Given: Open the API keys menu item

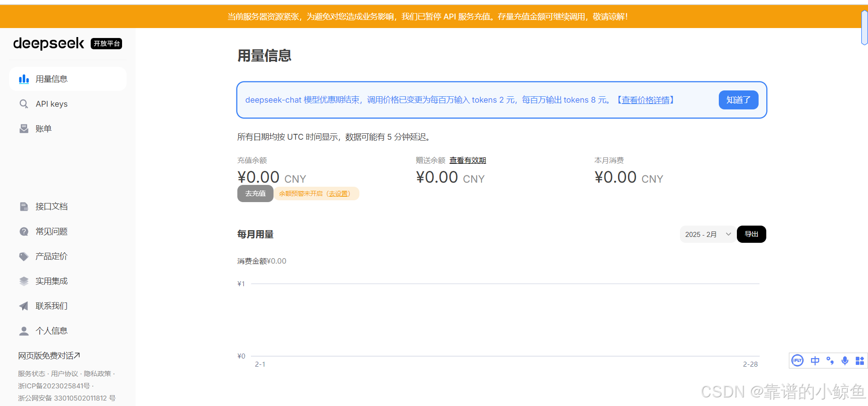Looking at the screenshot, I should pos(68,104).
